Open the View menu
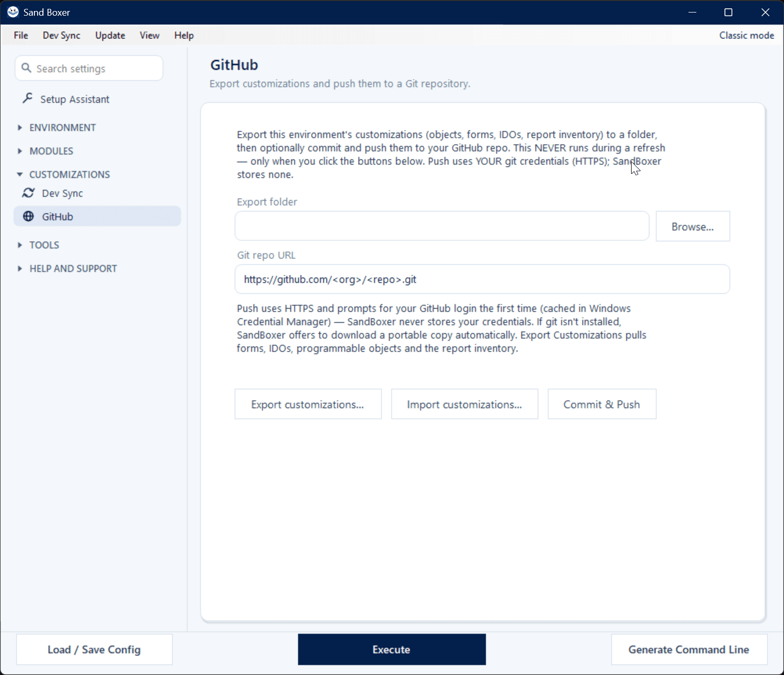784x675 pixels. (149, 35)
